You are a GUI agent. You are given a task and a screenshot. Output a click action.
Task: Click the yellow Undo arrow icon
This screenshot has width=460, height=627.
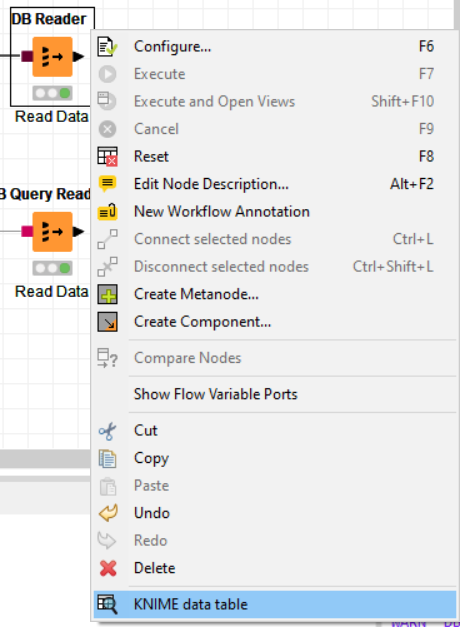coord(108,513)
